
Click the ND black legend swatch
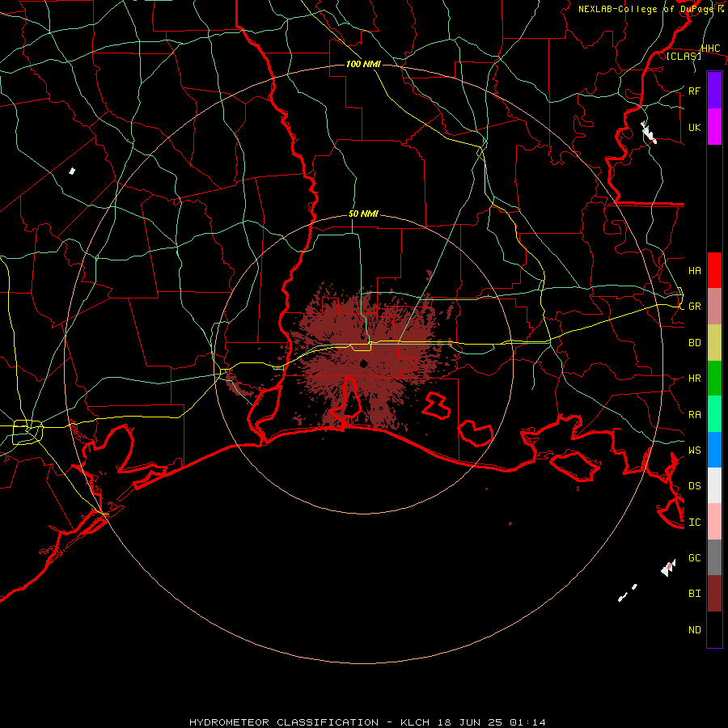pyautogui.click(x=714, y=629)
